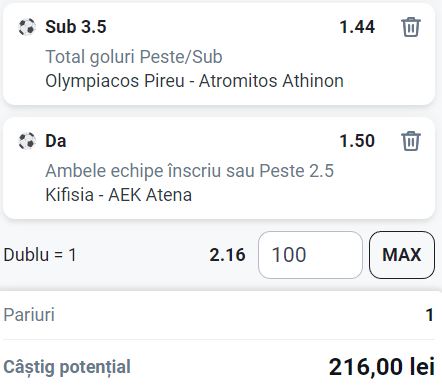Open Olympiacos Pireu - Atromitos Athinon match

[x=194, y=81]
